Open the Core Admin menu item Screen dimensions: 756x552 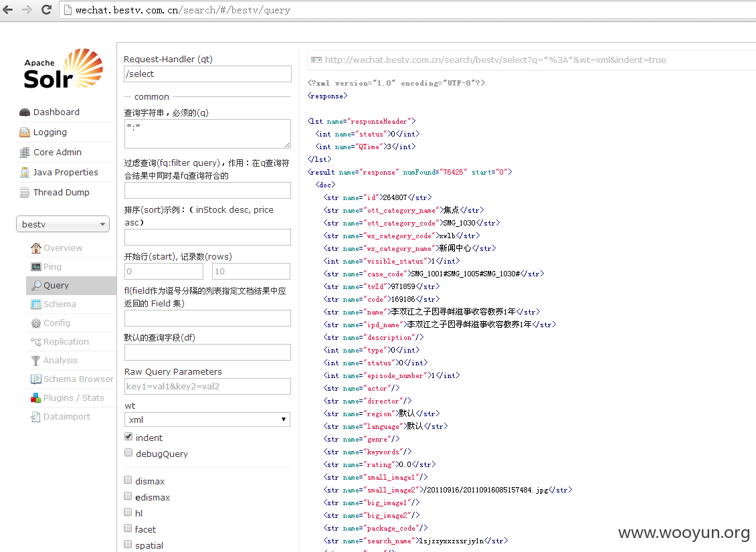pos(58,153)
